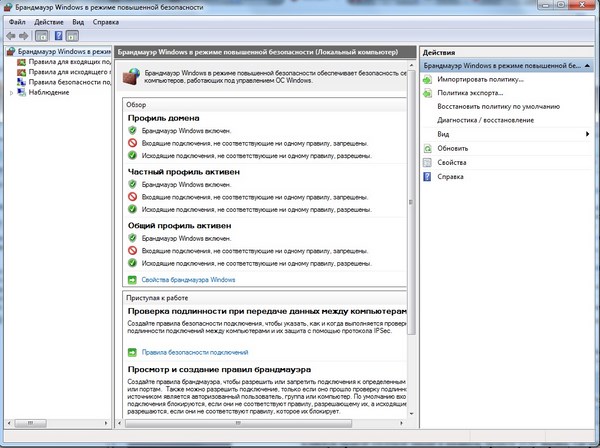The width and height of the screenshot is (600, 448).
Task: Click the firewall globe icon in overview header
Action: tap(131, 77)
